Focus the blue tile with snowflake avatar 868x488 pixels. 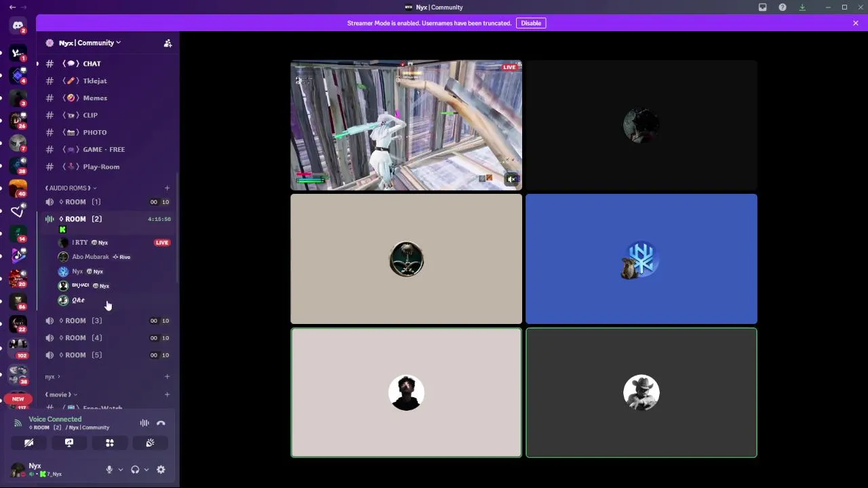click(x=642, y=259)
